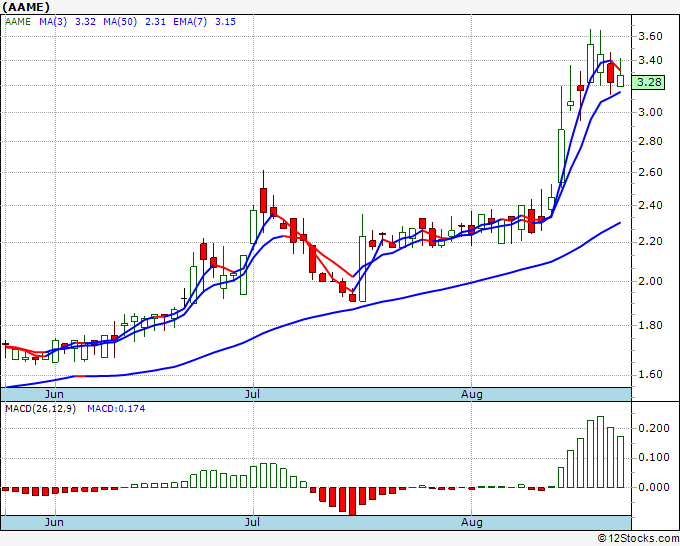Click the red candlestick at the July 2.60 peak
The image size is (680, 546).
pyautogui.click(x=263, y=200)
